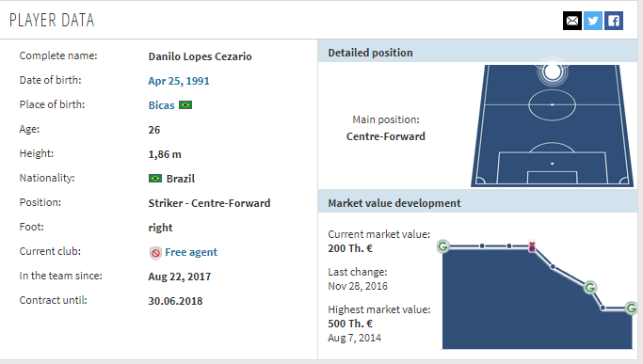643x364 pixels.
Task: Click the centre-forward position marker on pitch
Action: [x=553, y=71]
